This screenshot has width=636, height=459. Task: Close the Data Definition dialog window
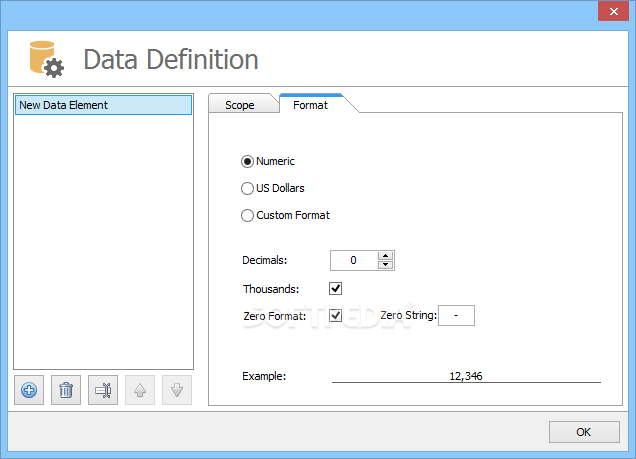[x=613, y=11]
